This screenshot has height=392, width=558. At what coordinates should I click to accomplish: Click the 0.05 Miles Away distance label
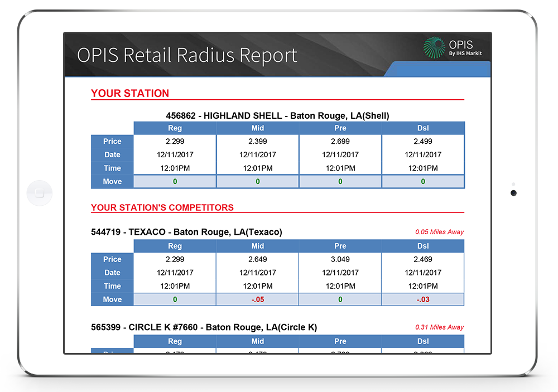[x=439, y=232]
